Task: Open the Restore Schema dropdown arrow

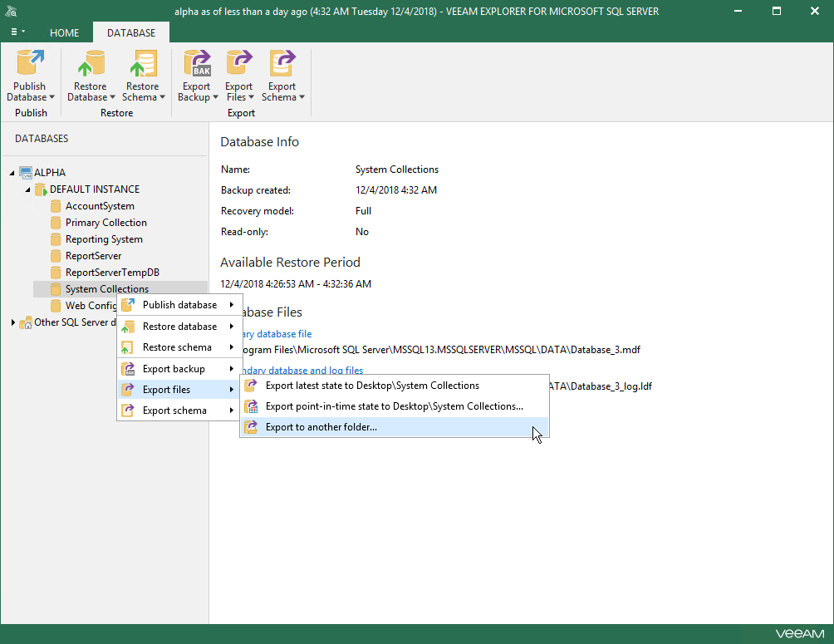Action: click(x=162, y=97)
